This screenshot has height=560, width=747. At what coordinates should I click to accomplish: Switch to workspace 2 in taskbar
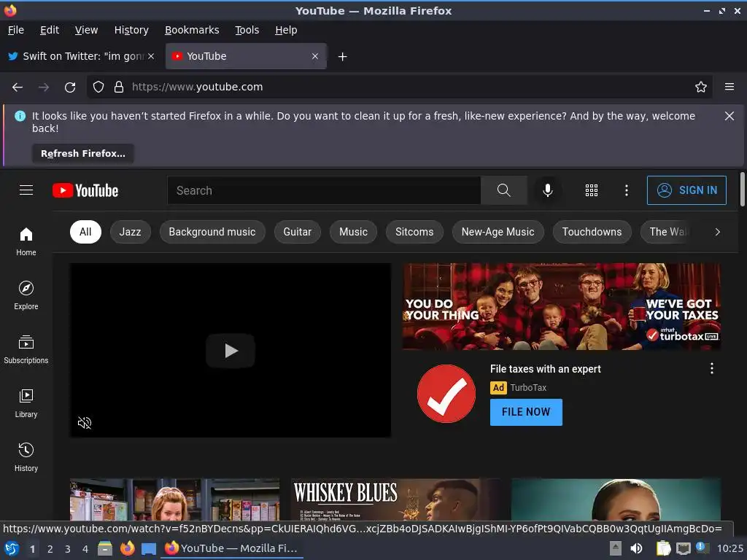click(50, 549)
